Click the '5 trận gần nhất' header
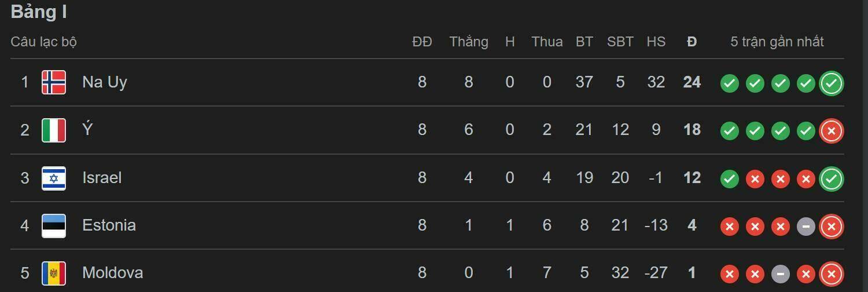The height and width of the screenshot is (292, 868). 777,42
